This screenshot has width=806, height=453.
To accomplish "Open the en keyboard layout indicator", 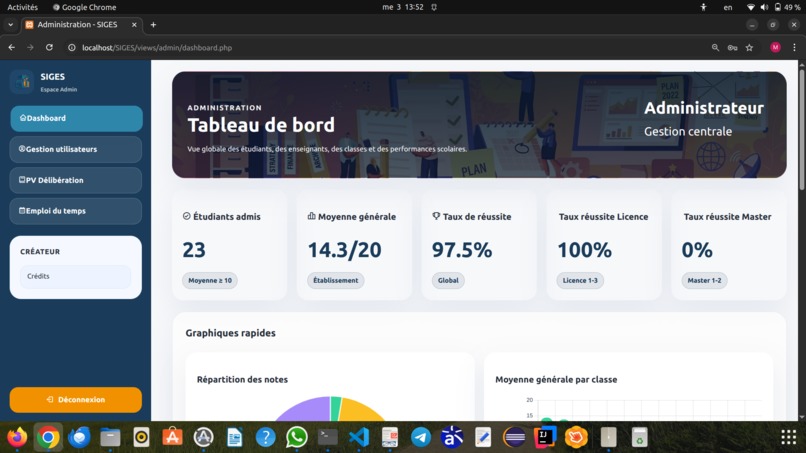I will pos(728,7).
